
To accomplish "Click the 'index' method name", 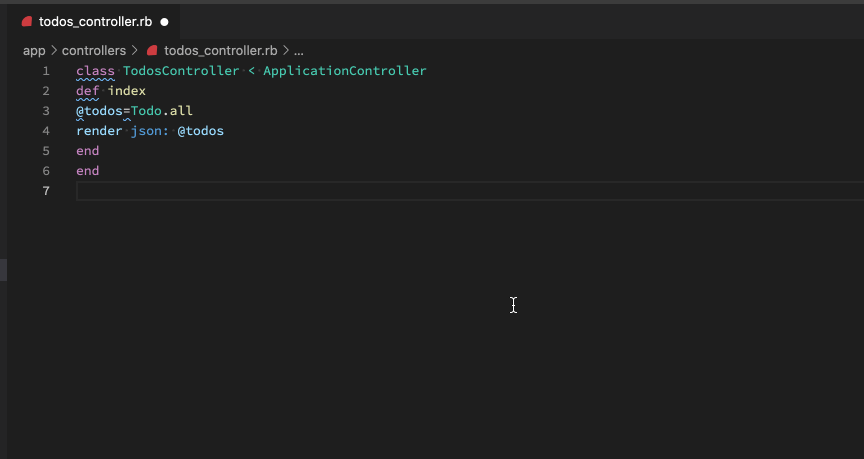I will (127, 91).
